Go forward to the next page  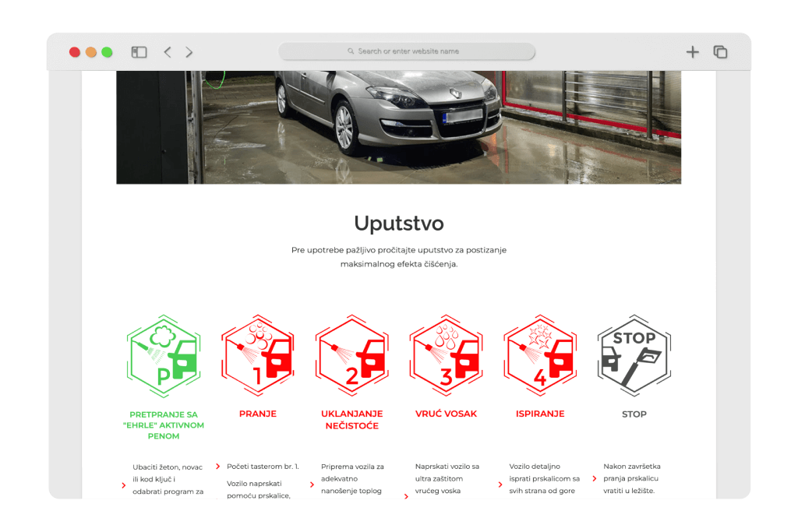189,52
